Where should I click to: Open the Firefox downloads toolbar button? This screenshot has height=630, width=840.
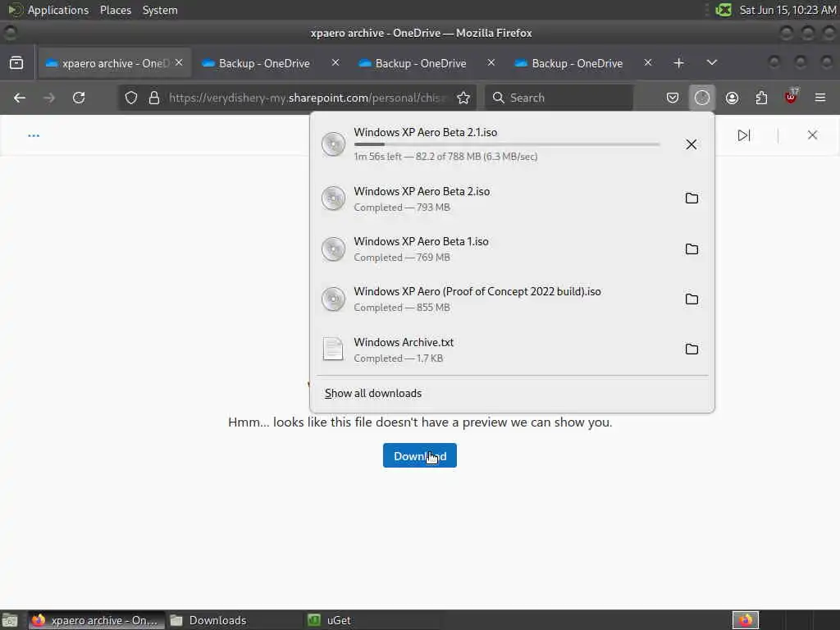point(702,98)
